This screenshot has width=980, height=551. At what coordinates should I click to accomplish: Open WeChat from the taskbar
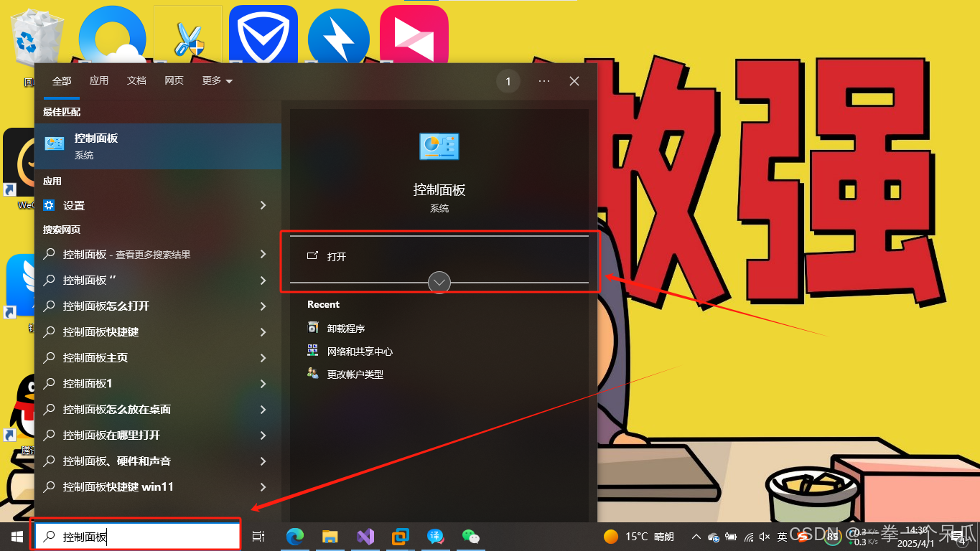[471, 536]
